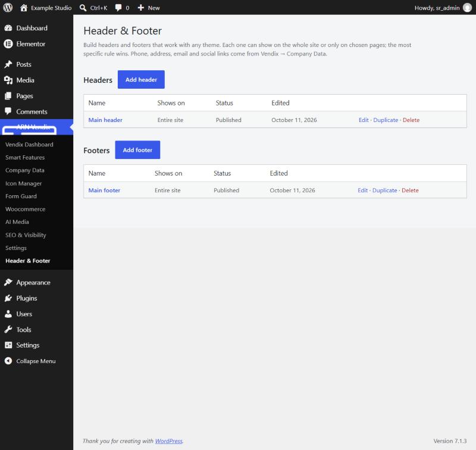The width and height of the screenshot is (476, 450).
Task: Click the Users person icon
Action: (x=8, y=314)
